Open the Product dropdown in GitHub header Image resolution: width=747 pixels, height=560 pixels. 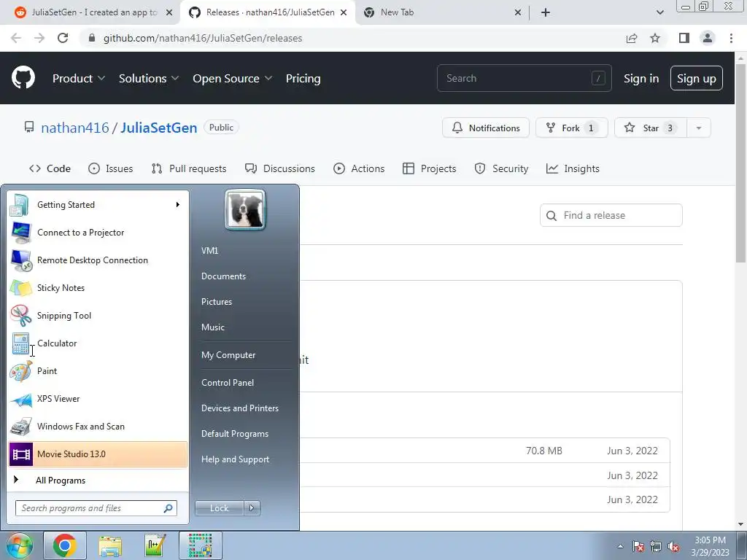tap(79, 79)
